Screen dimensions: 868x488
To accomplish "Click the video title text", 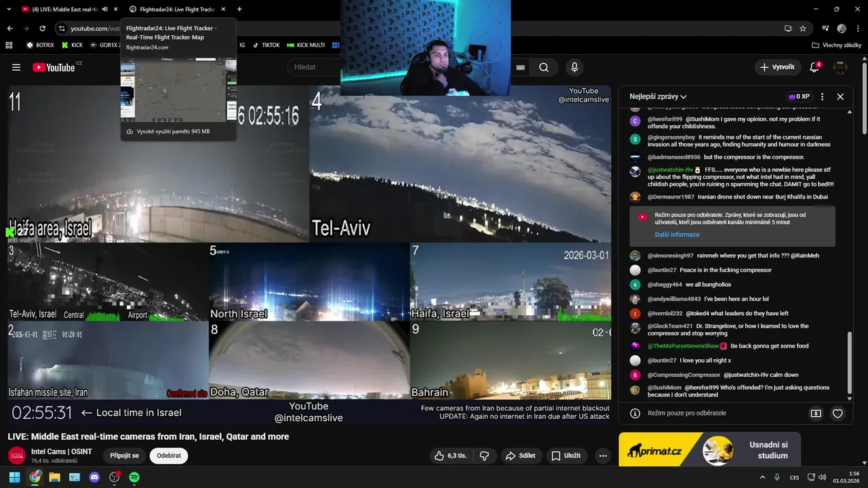I will 149,436.
